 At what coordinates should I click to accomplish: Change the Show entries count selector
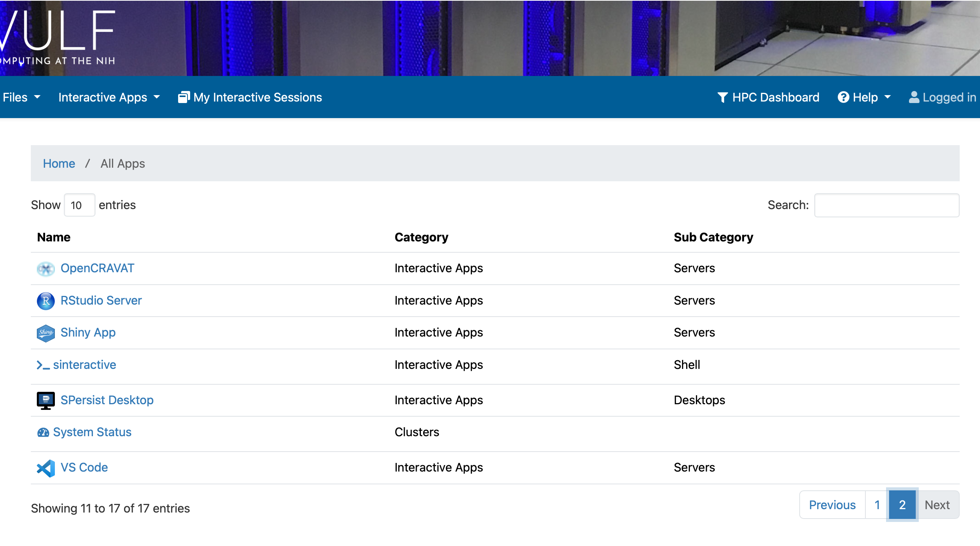tap(80, 205)
